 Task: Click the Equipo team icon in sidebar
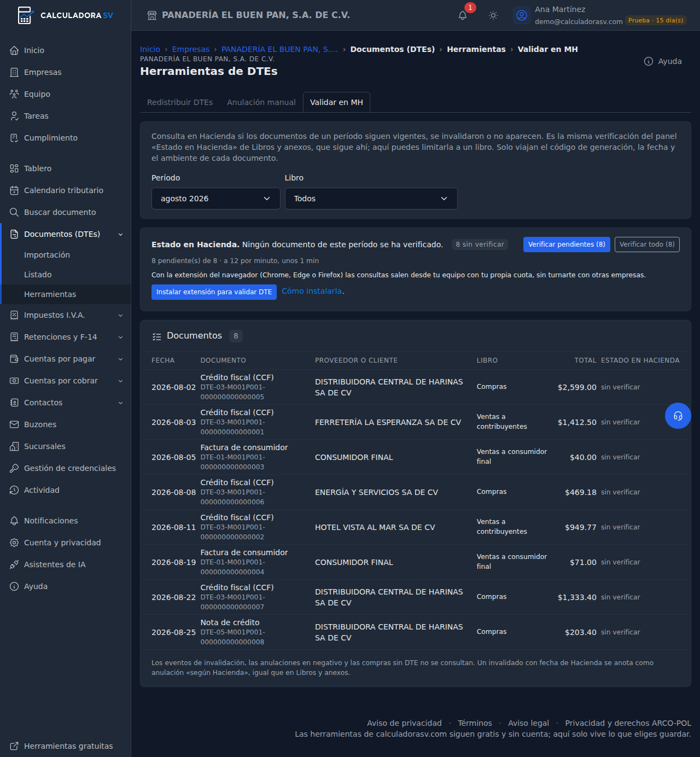point(14,94)
